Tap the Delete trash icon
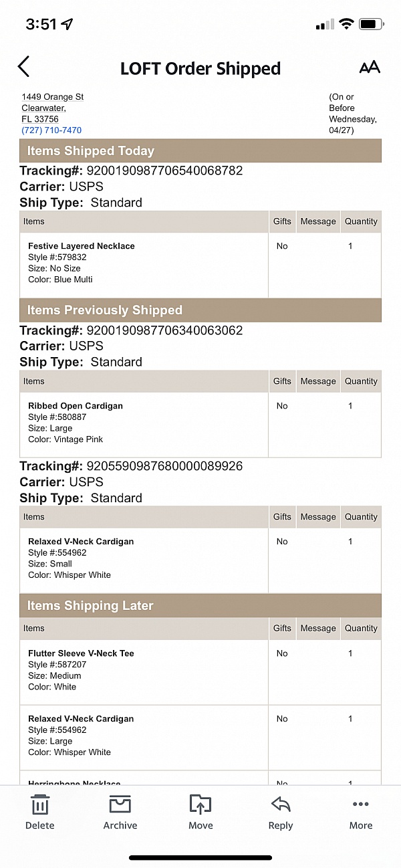The height and width of the screenshot is (868, 401). 40,812
